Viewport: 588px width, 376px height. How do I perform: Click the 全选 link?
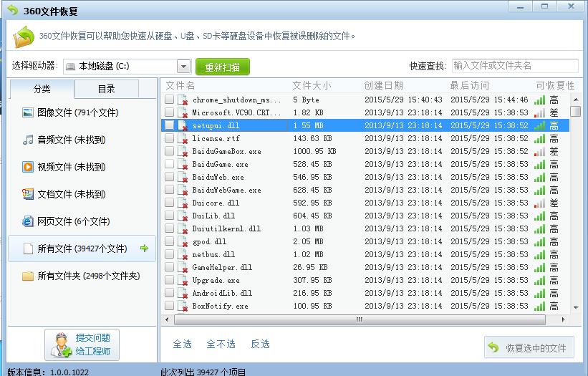182,344
